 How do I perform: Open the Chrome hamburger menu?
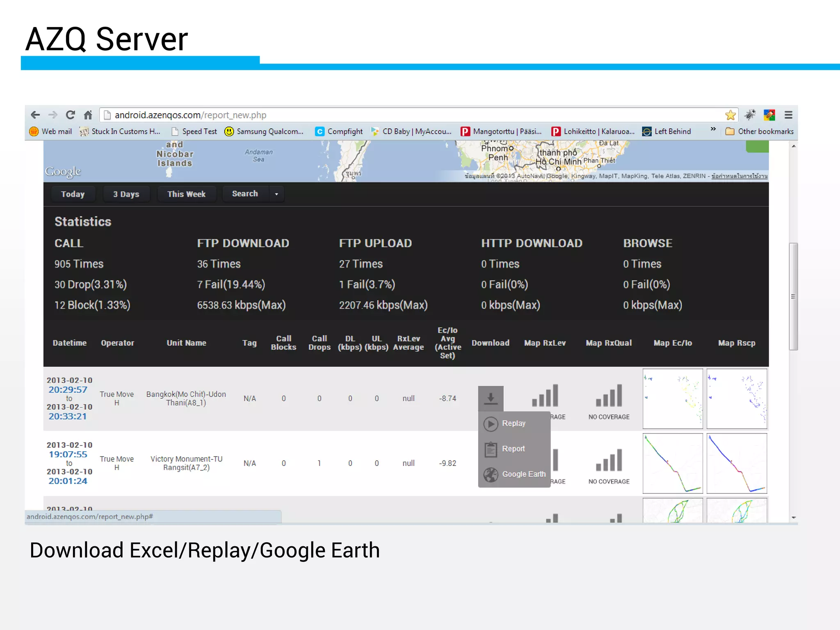pyautogui.click(x=788, y=115)
